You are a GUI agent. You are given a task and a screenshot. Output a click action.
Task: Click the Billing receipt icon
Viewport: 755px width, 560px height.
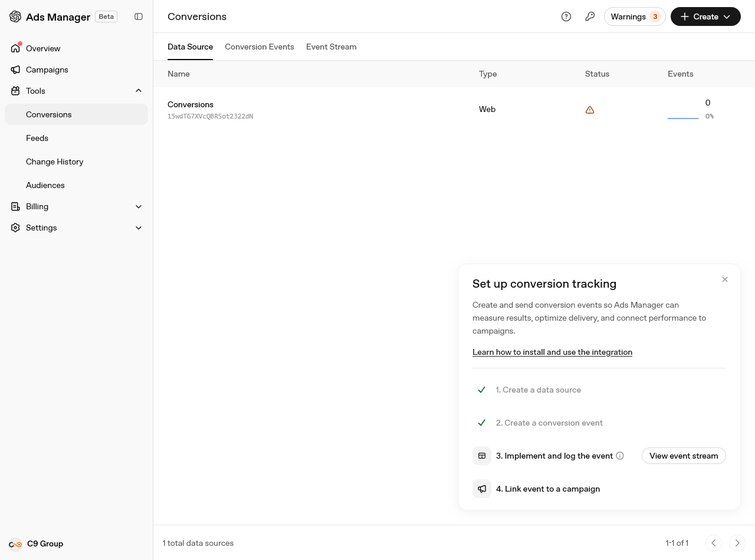point(15,206)
